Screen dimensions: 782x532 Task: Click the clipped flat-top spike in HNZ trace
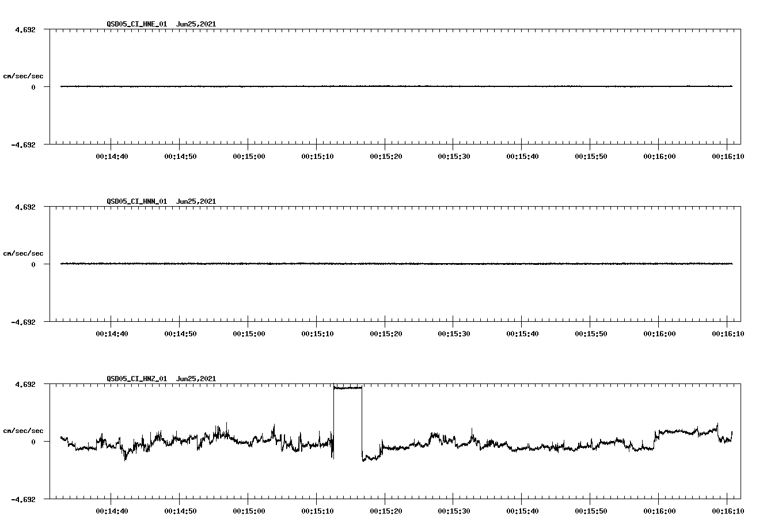coord(348,387)
